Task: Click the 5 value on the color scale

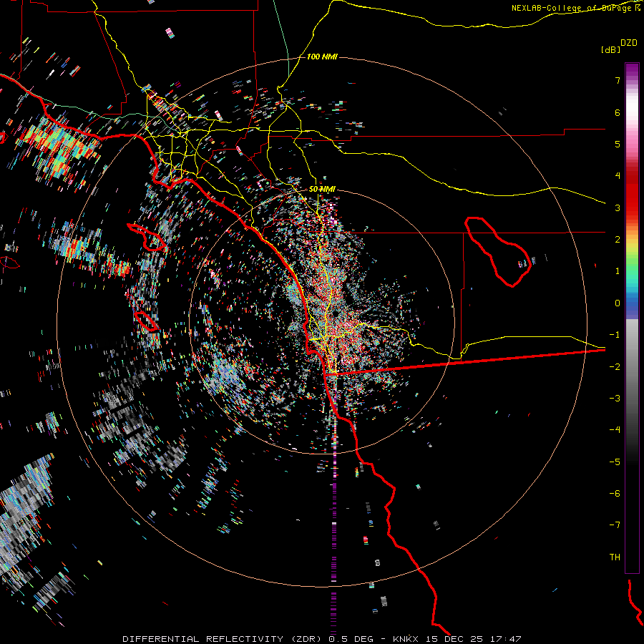Action: point(618,144)
